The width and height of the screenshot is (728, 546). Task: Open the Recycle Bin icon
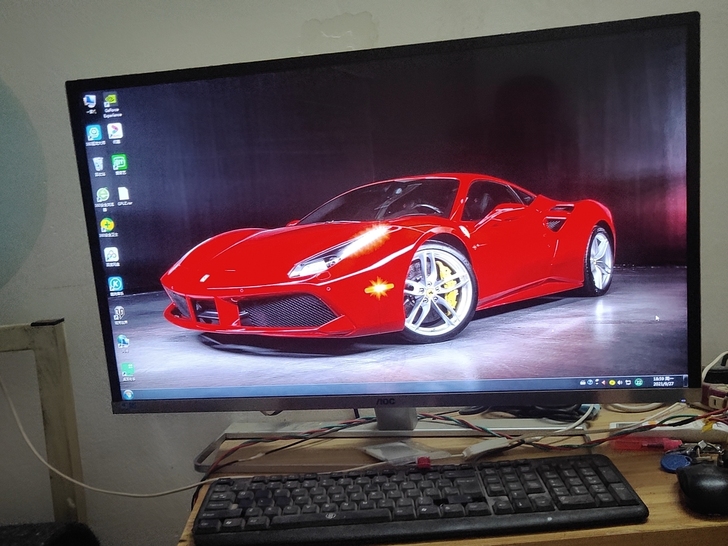pyautogui.click(x=98, y=163)
